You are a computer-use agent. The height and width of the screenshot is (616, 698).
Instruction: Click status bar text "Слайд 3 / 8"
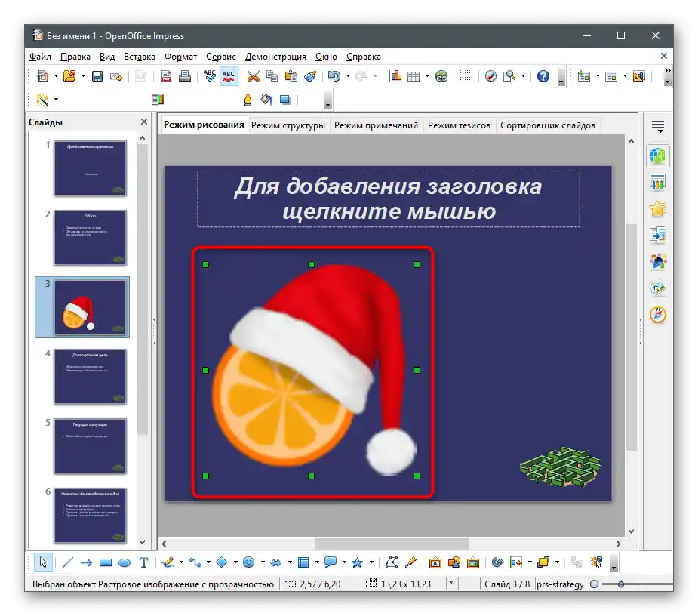(x=507, y=584)
